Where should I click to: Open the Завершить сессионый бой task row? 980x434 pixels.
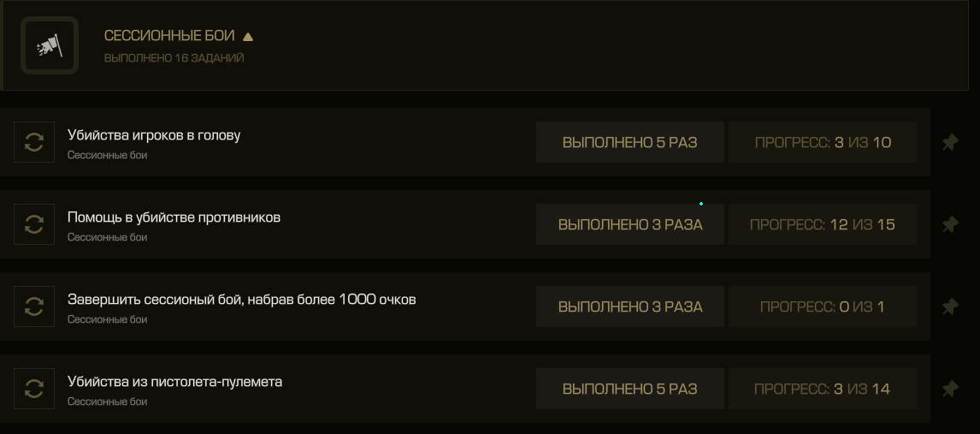[465, 306]
